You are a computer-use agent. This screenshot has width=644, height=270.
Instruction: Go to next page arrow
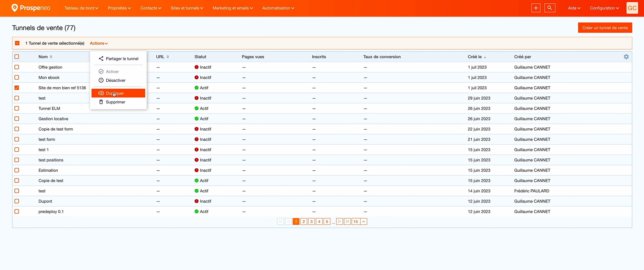pyautogui.click(x=339, y=222)
